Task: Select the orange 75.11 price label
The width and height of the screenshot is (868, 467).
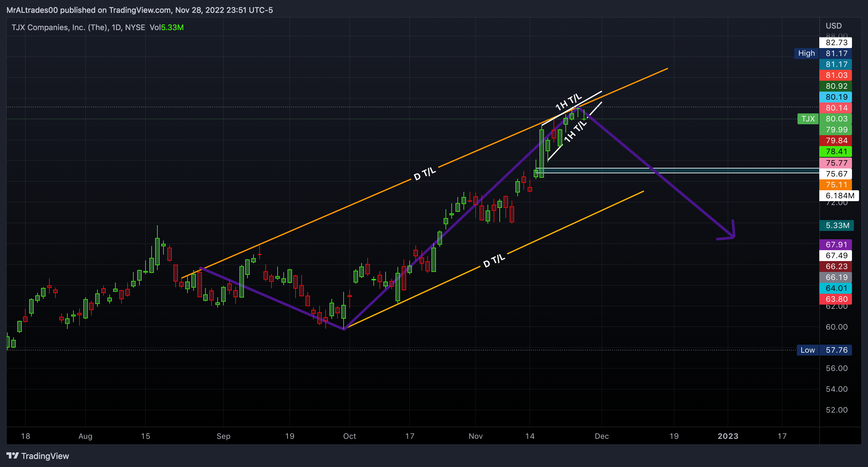Action: point(836,185)
